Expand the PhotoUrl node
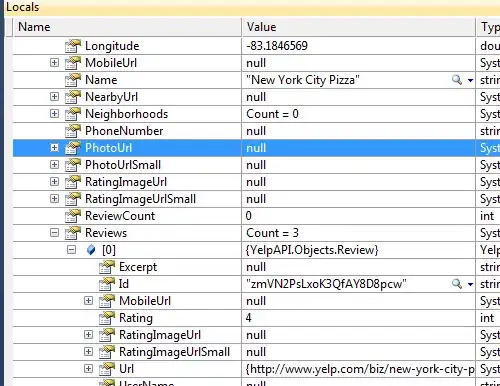This screenshot has height=386, width=500. click(x=54, y=147)
